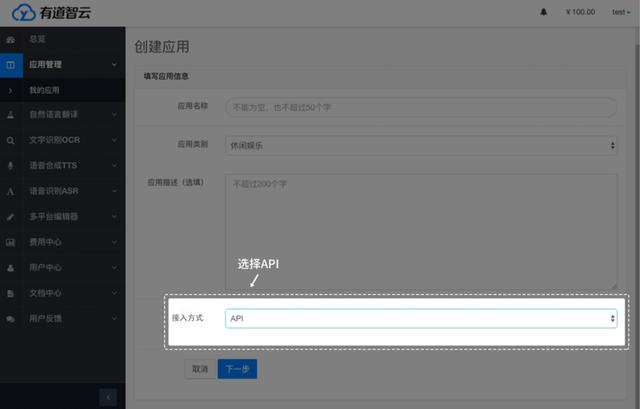This screenshot has width=640, height=409.
Task: Click the 应用管理 book icon
Action: pyautogui.click(x=10, y=65)
